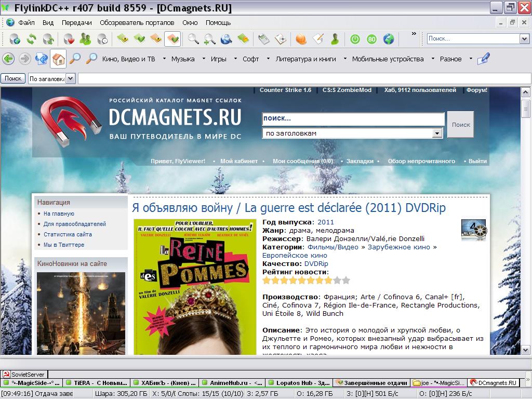Click the grey forward arrow button
Viewport: 532px width, 399px height.
coord(24,59)
